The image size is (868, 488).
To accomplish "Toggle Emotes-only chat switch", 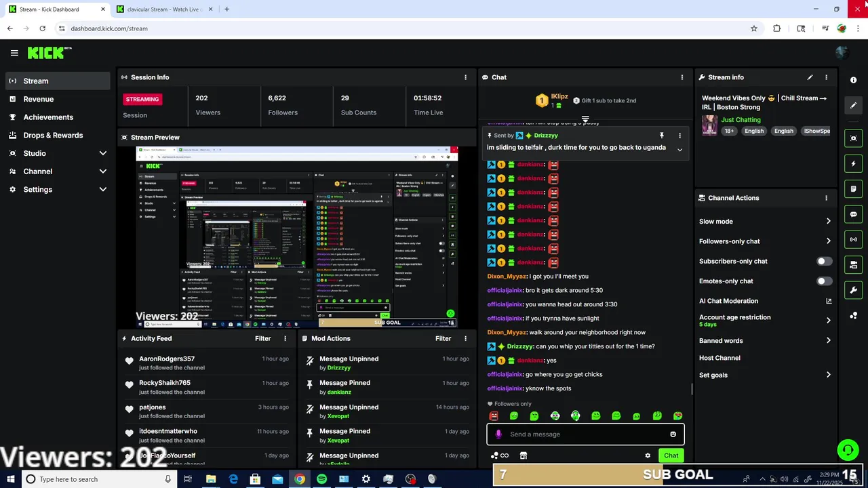I will point(824,281).
